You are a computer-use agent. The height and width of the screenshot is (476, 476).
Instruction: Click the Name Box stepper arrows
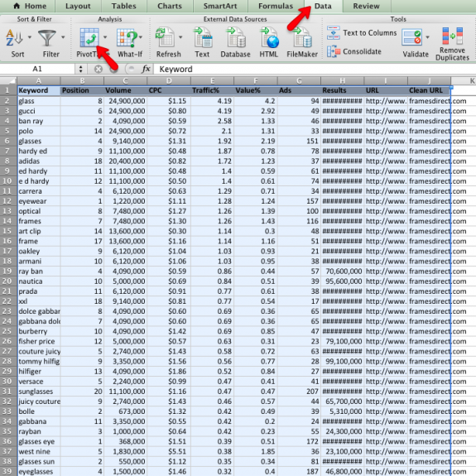[80, 70]
